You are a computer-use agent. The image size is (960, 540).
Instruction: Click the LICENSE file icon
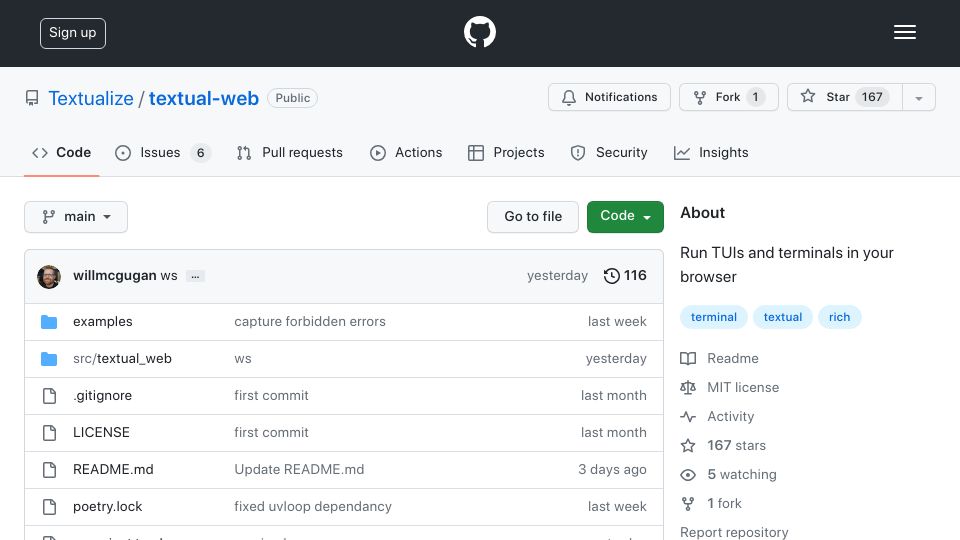pos(50,433)
